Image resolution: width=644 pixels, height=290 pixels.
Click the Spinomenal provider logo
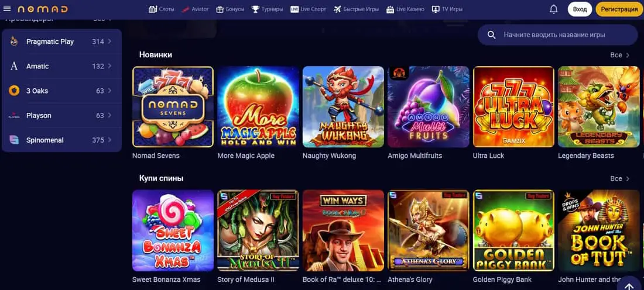[x=14, y=140]
